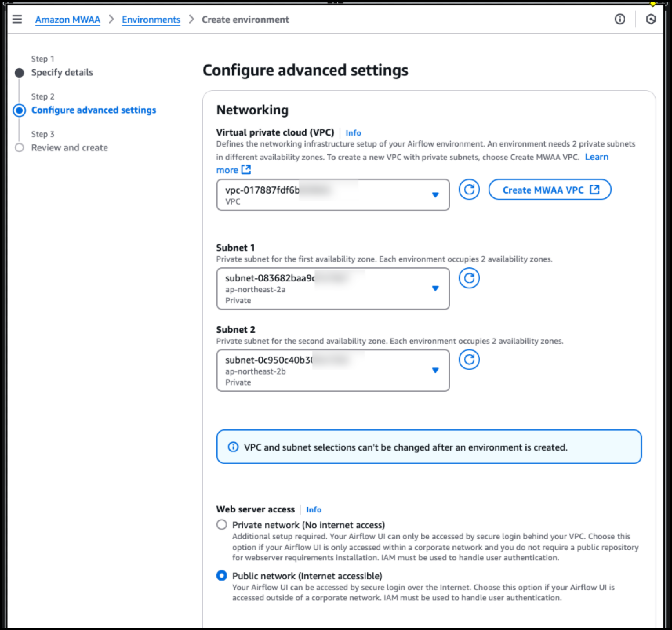Open the Subnet 2 dropdown
The width and height of the screenshot is (672, 630).
pyautogui.click(x=333, y=371)
